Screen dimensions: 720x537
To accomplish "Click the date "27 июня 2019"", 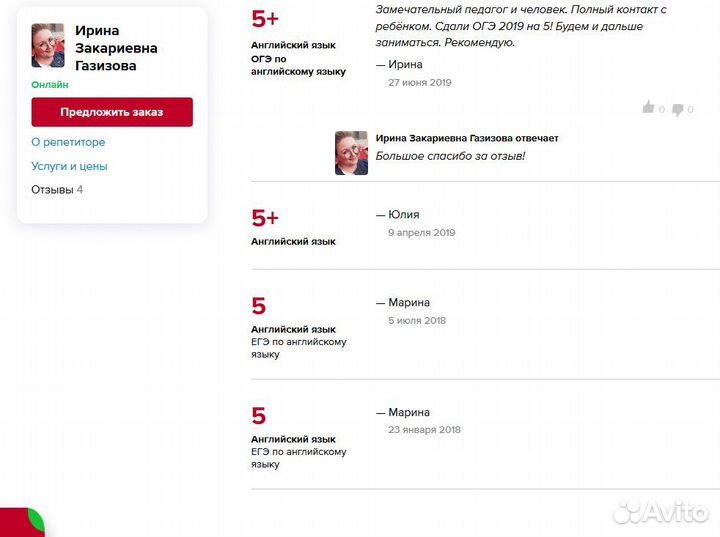I will coord(419,82).
